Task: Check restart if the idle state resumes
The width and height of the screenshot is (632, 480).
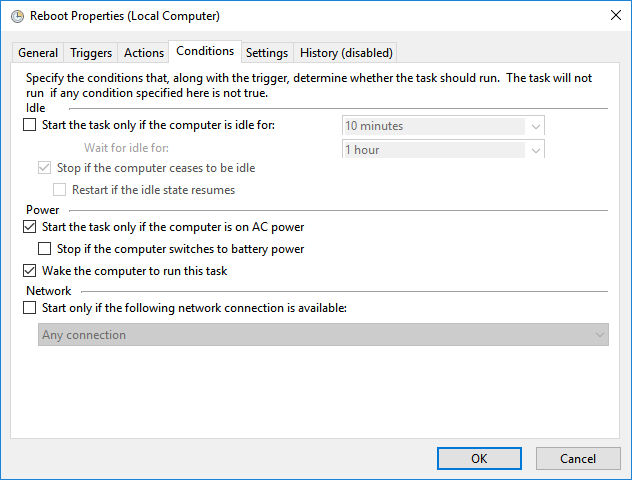Action: (x=59, y=189)
